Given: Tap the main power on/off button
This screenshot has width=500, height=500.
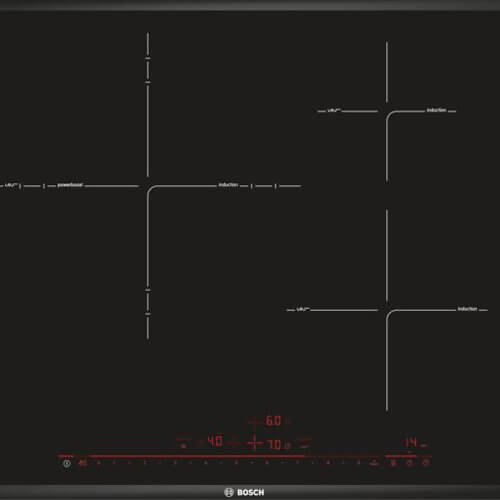Looking at the screenshot, I should 67,463.
